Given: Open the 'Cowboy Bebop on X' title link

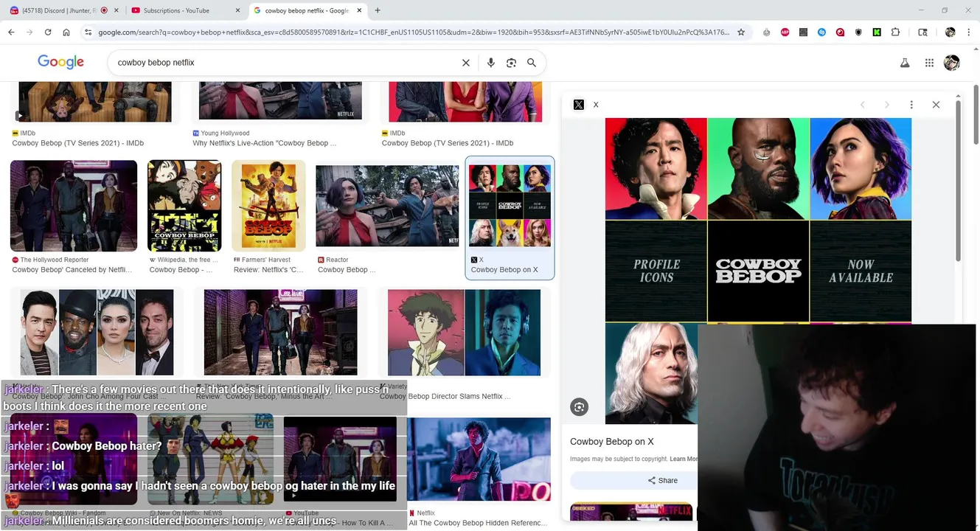Looking at the screenshot, I should click(612, 442).
